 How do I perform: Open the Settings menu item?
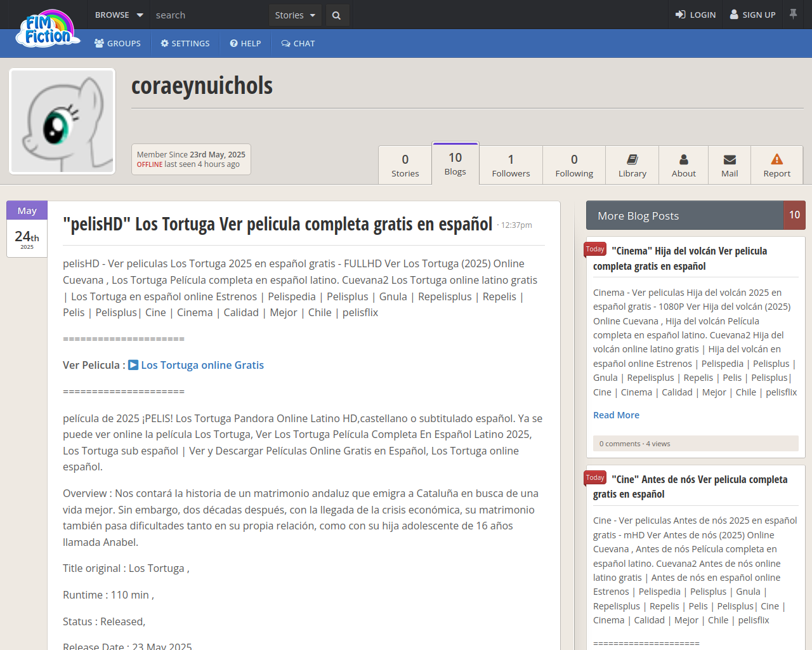coord(185,43)
